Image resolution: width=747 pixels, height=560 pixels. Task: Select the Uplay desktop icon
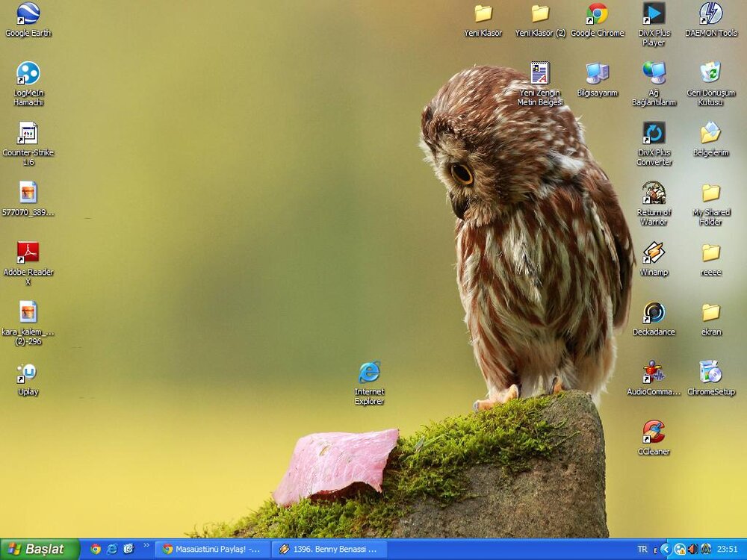28,373
